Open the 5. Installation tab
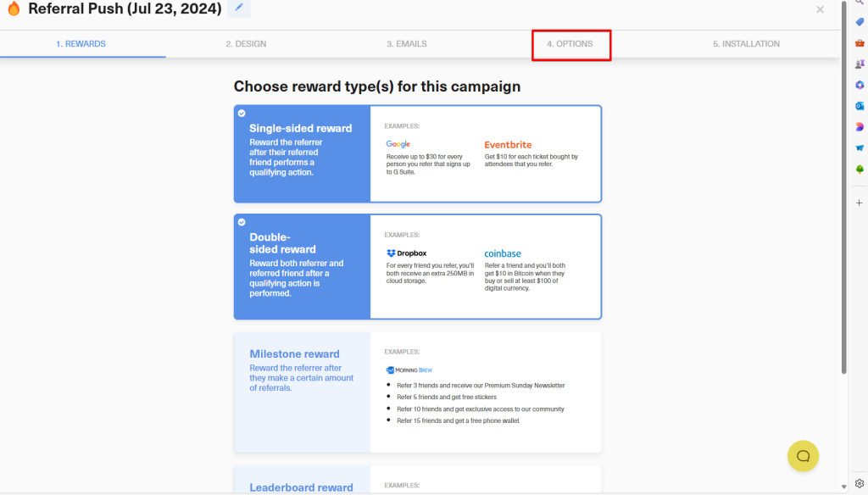The height and width of the screenshot is (495, 868). [x=746, y=44]
